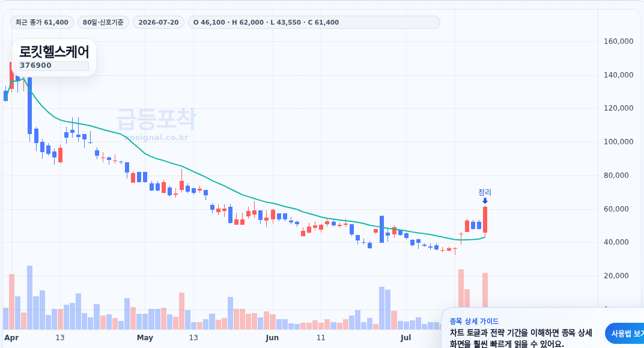Click the 11 date label after Jun
This screenshot has width=644, height=348.
321,338
